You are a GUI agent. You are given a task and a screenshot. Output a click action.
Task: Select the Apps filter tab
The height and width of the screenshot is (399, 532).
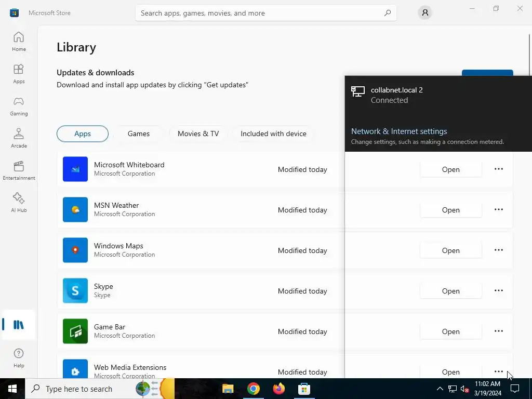83,134
